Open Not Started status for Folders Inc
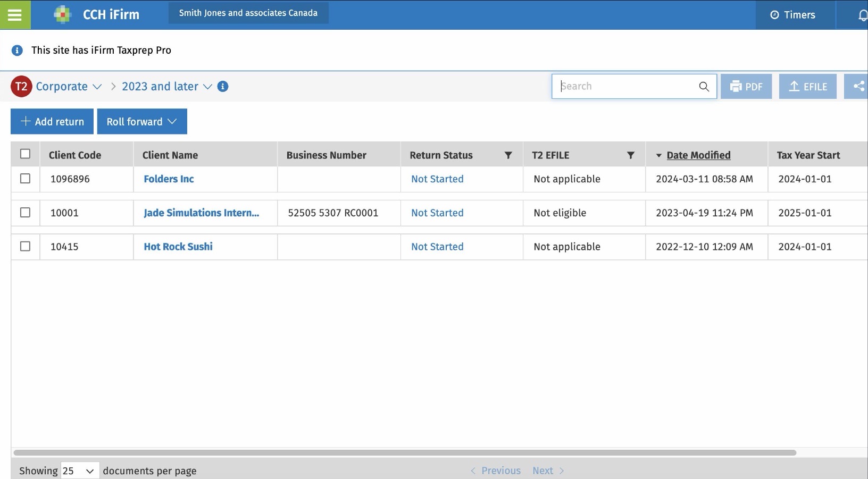The image size is (868, 479). point(437,179)
